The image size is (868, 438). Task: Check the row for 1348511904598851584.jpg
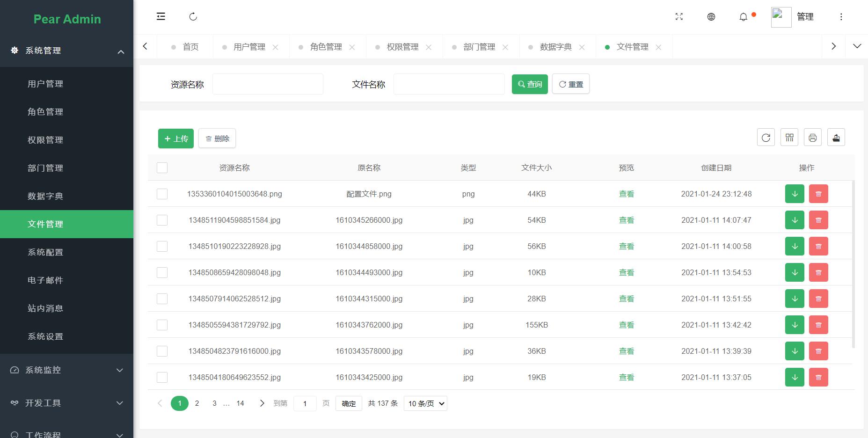click(x=162, y=220)
